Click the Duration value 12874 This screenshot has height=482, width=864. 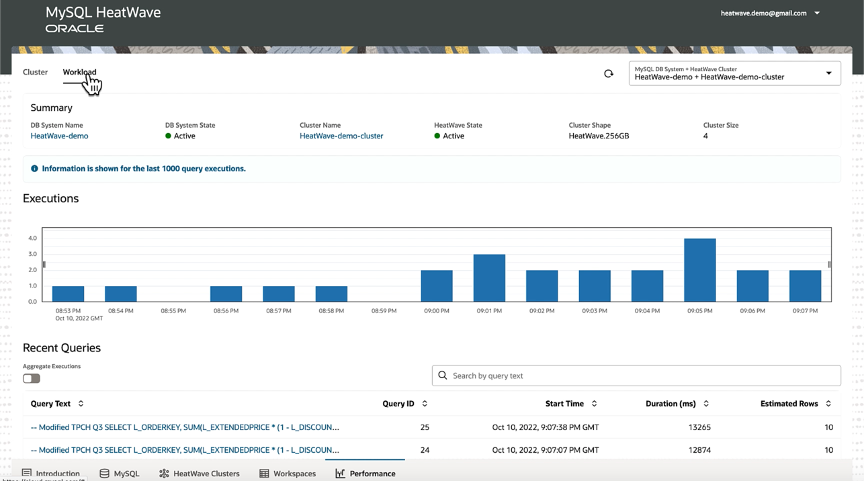(699, 450)
